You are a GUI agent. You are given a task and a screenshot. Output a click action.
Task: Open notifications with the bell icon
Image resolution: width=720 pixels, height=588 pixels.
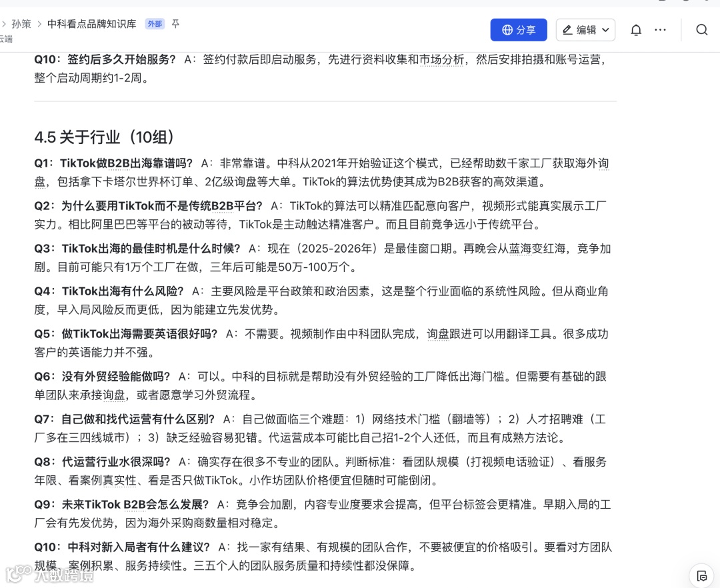[636, 30]
